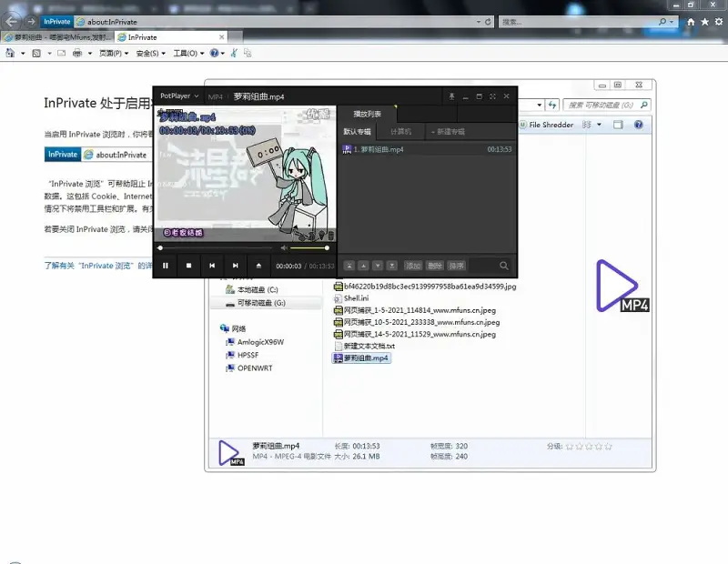Expand the IE help icon dropdown

(x=223, y=54)
